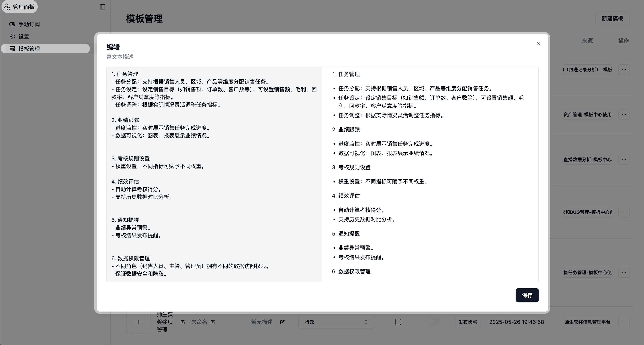Open 设置 in the sidebar

click(24, 36)
